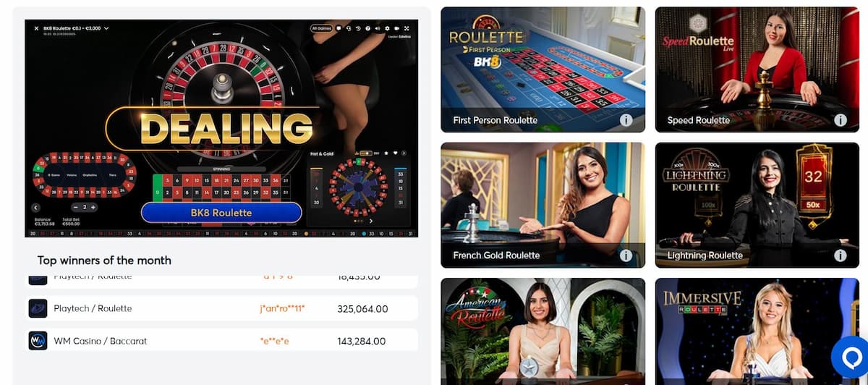The image size is (868, 385).
Task: Open info for First Person Roulette
Action: tap(626, 120)
